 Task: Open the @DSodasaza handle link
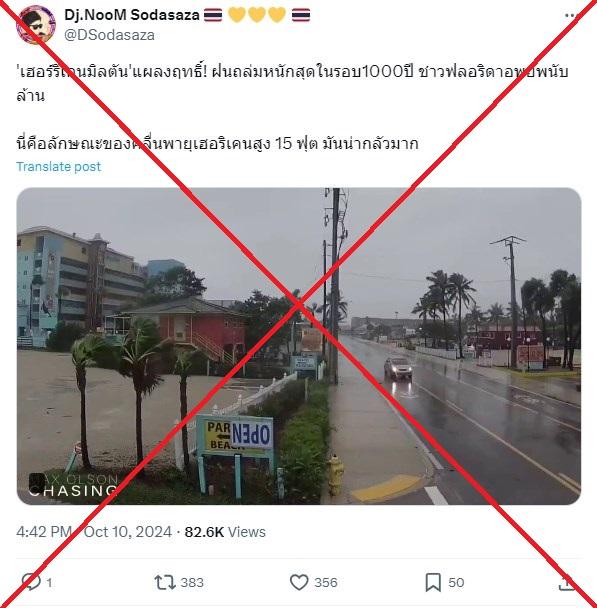click(109, 35)
